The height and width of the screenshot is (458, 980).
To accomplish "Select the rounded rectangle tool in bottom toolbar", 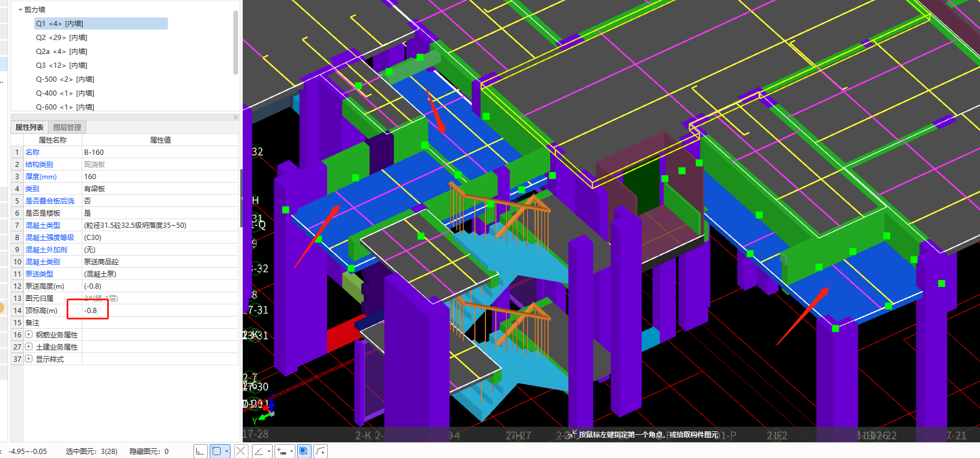I will tap(217, 451).
